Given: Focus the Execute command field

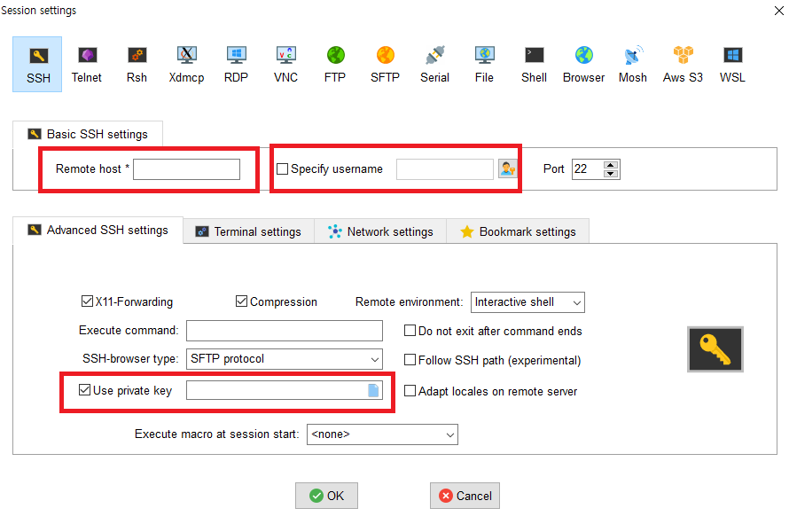Looking at the screenshot, I should tap(285, 331).
